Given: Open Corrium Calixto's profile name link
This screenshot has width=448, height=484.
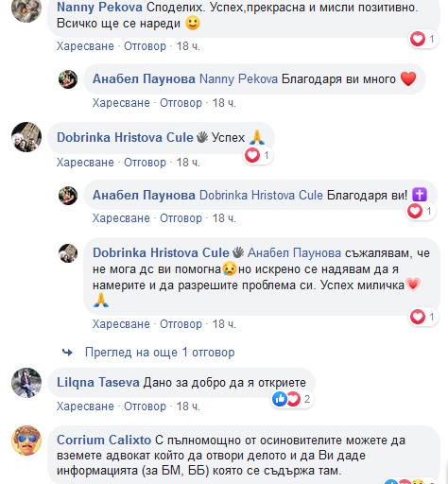Looking at the screenshot, I should (104, 440).
